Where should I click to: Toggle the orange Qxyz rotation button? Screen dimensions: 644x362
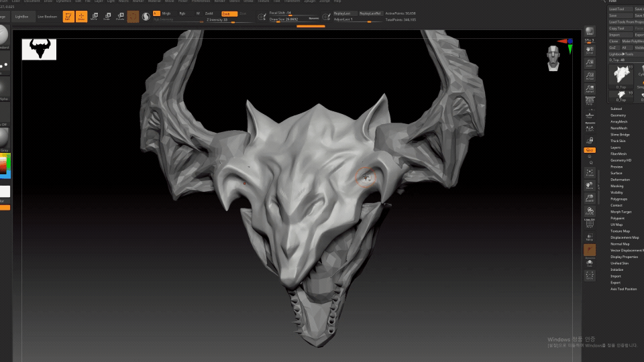590,150
